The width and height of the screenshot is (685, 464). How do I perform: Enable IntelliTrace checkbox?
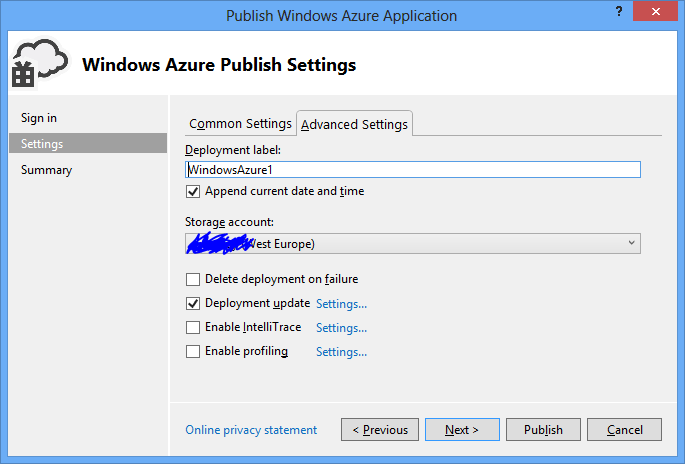[x=193, y=327]
